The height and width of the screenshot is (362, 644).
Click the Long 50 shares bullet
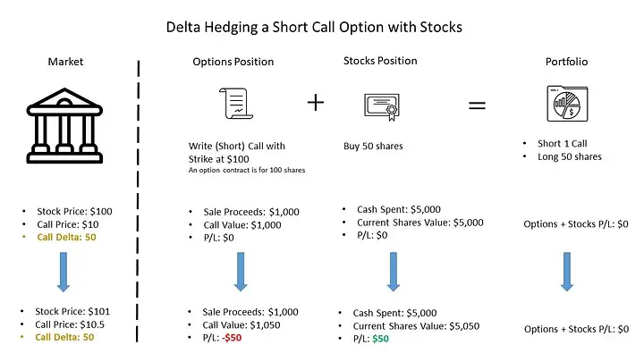569,156
